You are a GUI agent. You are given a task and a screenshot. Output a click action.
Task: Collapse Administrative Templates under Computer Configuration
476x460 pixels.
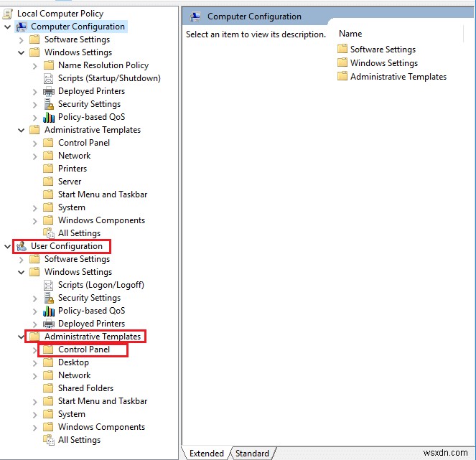(x=21, y=131)
